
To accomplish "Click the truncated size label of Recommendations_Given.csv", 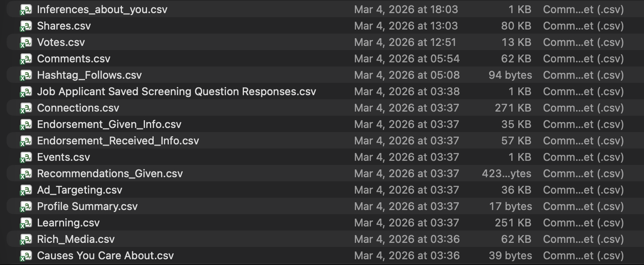I will (x=506, y=173).
